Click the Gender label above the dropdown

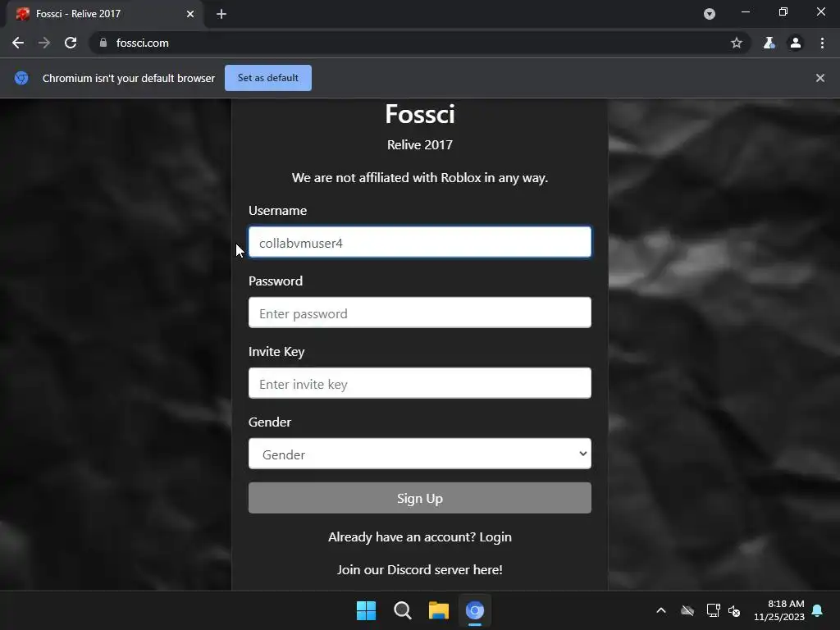[x=269, y=422]
